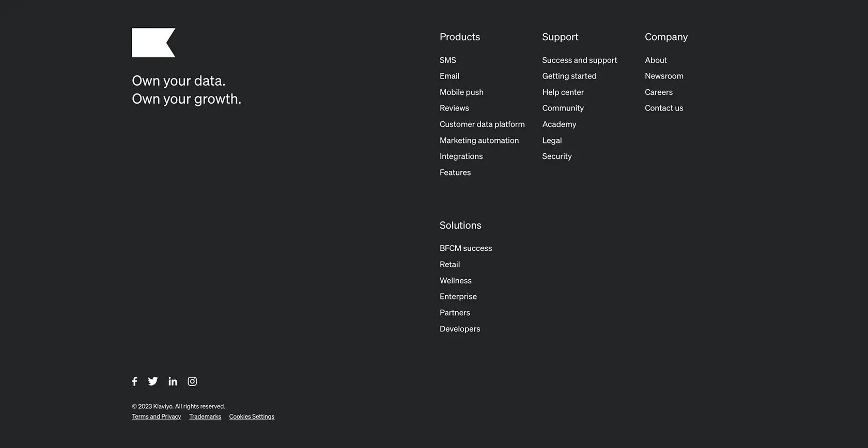Screen dimensions: 868x448
Task: Open the Twitter bird icon
Action: pos(153,381)
